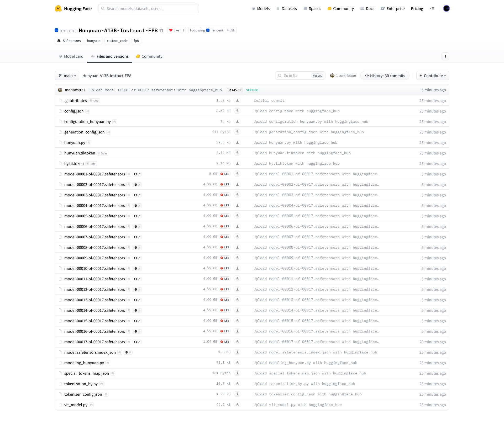Screen dimensions: 504x435
Task: Open three-dot more options menu
Action: 445,56
